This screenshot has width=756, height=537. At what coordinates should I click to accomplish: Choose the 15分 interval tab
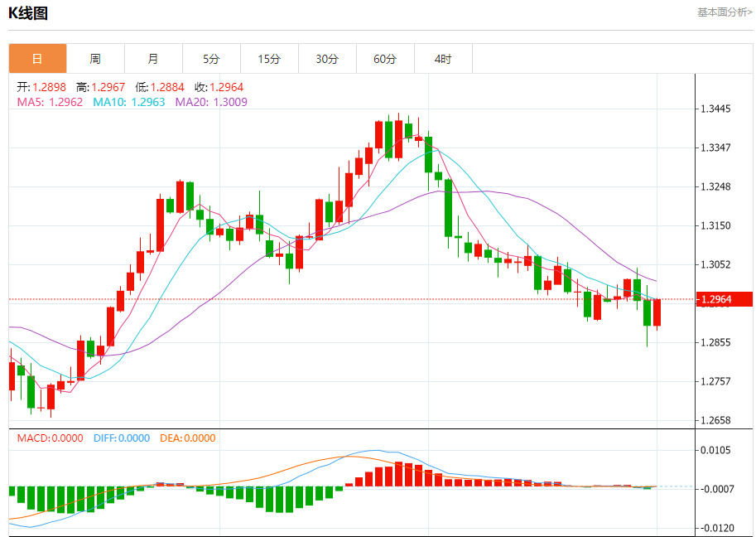point(269,59)
